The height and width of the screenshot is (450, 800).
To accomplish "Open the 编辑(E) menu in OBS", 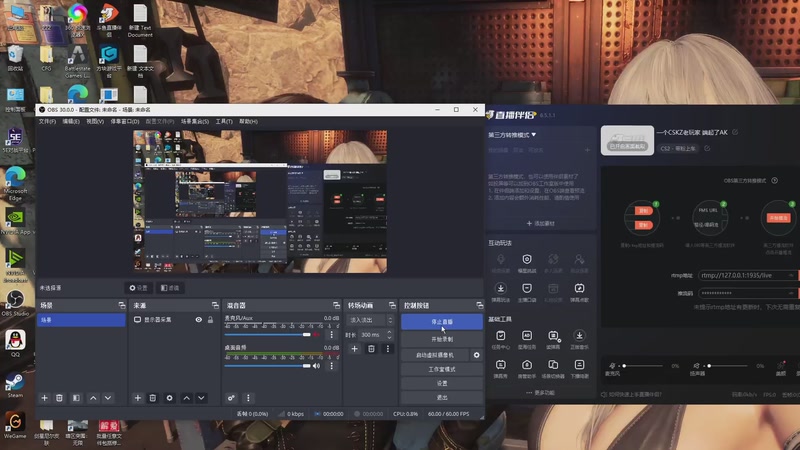I will coord(71,121).
